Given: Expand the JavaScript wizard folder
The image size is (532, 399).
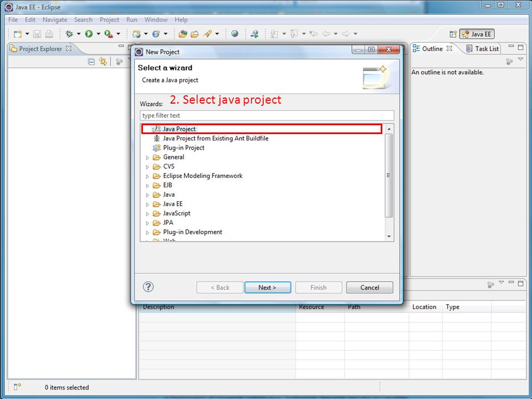Looking at the screenshot, I should pos(147,214).
